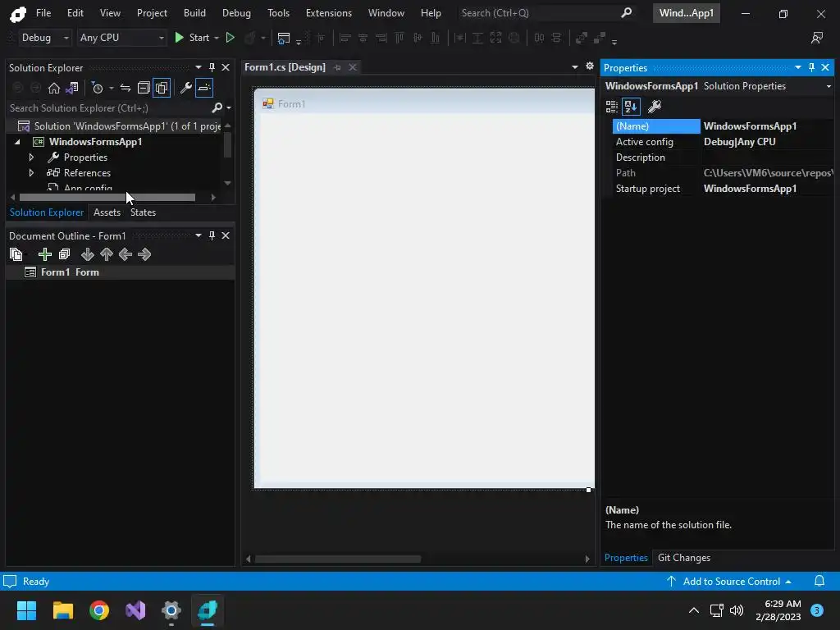The width and height of the screenshot is (840, 630).
Task: Open the Any CPU platform dropdown
Action: [121, 38]
